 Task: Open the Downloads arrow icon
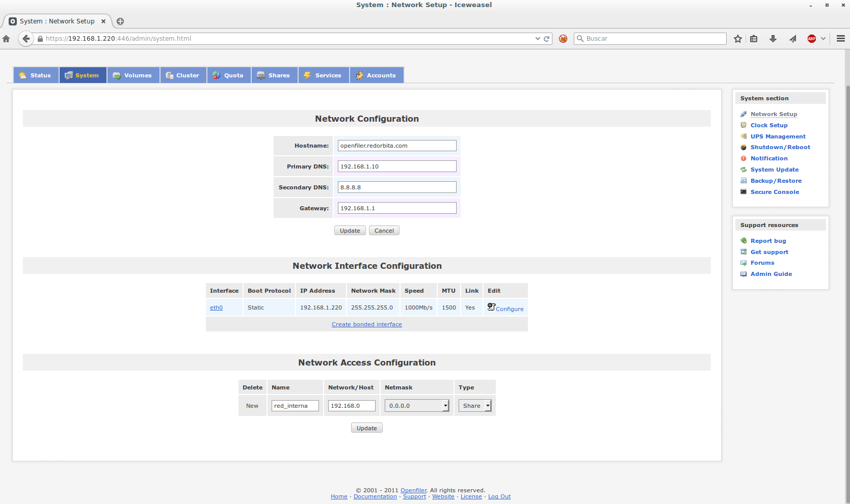pos(773,39)
